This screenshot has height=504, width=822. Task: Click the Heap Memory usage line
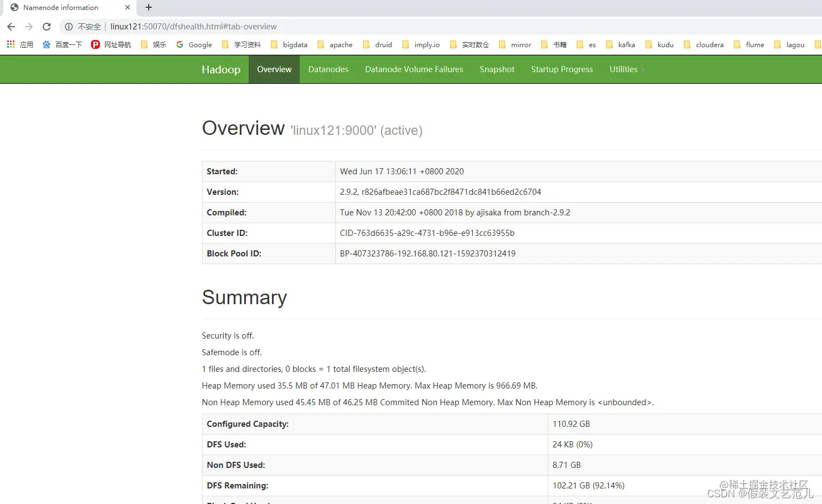pyautogui.click(x=370, y=386)
